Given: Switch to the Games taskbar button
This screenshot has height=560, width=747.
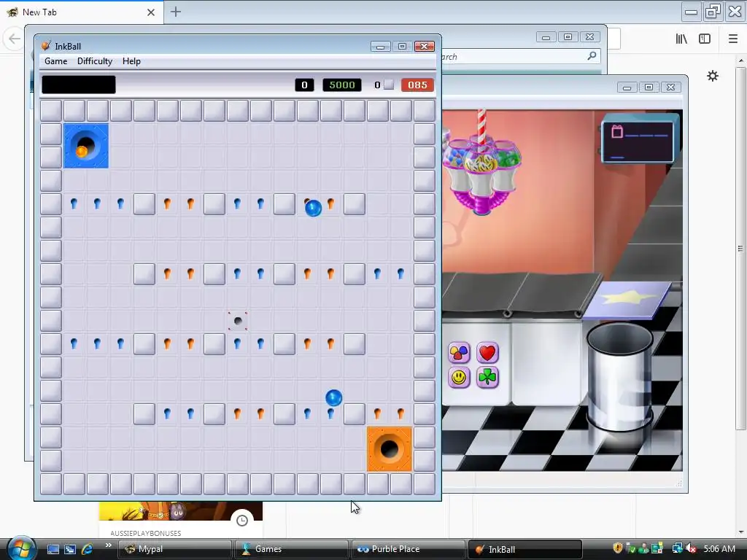Looking at the screenshot, I should click(x=291, y=549).
